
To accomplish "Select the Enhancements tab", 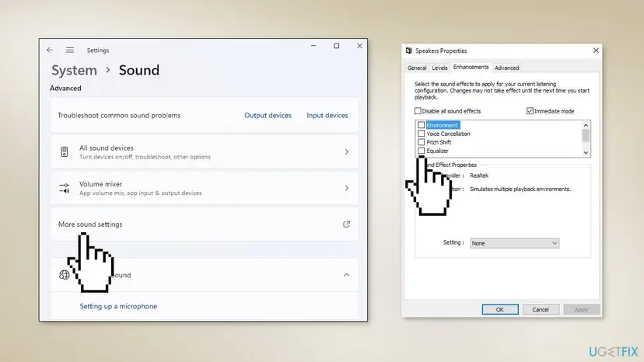I will (471, 67).
